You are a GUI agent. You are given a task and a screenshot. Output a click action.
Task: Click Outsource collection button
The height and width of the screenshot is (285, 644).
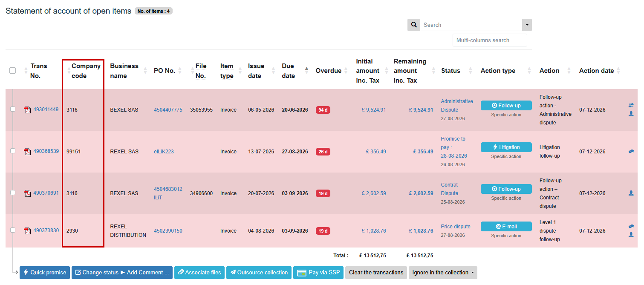[x=259, y=273]
